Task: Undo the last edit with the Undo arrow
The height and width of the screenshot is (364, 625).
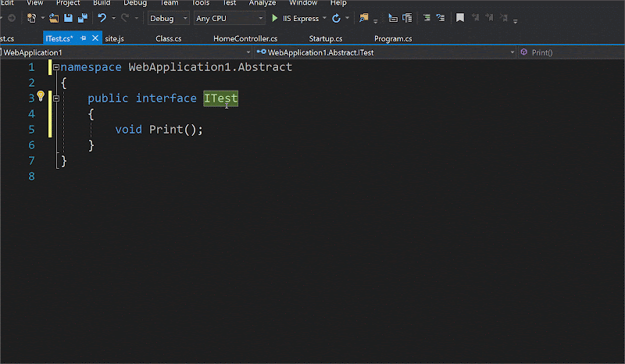Action: pos(102,18)
